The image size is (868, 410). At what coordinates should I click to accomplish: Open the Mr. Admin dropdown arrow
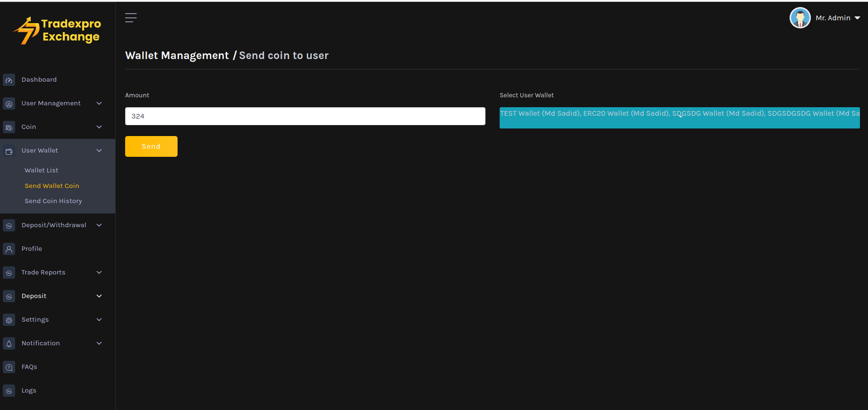pos(857,18)
